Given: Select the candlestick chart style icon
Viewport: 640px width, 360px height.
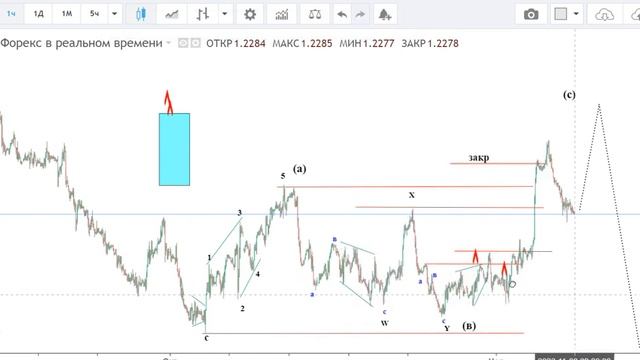Looking at the screenshot, I should 141,14.
